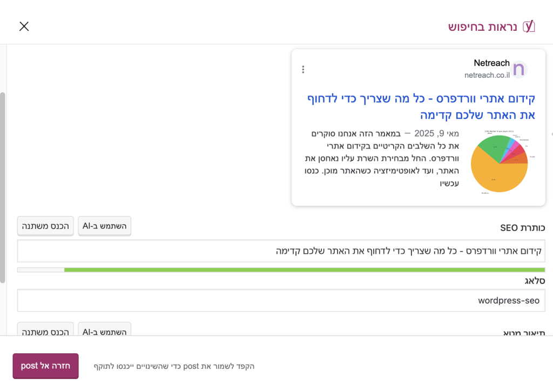
Task: Focus the slug field containing wordpress-seo
Action: click(281, 300)
